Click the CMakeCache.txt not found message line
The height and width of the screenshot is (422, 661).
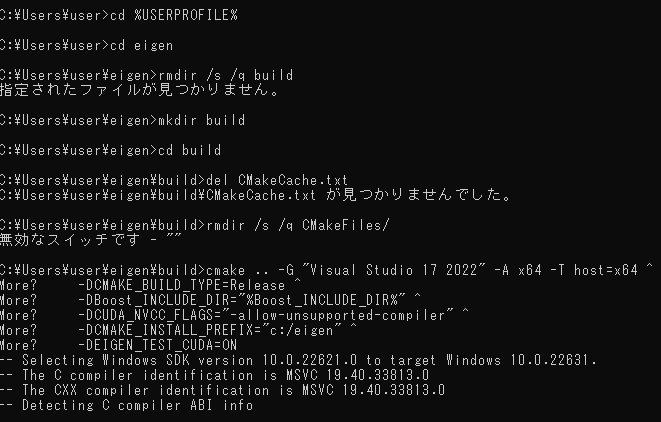255,195
